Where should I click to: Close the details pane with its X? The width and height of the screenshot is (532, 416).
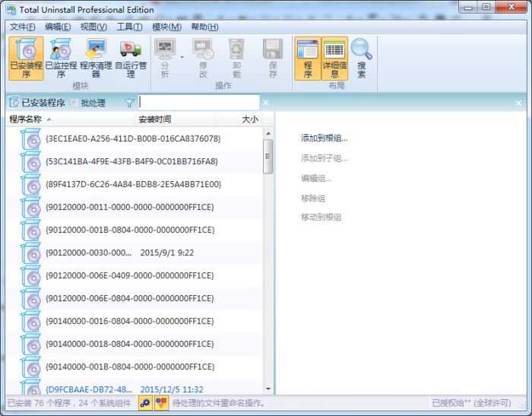(518, 103)
